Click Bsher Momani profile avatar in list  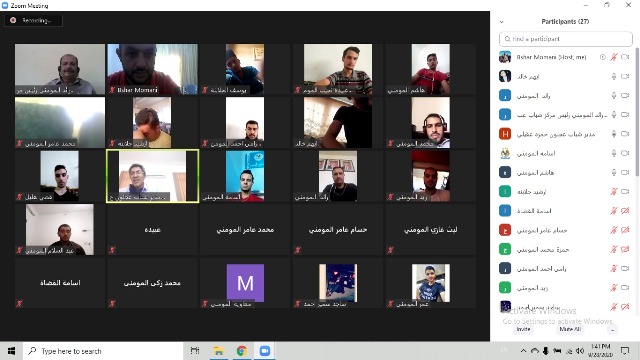click(x=505, y=57)
